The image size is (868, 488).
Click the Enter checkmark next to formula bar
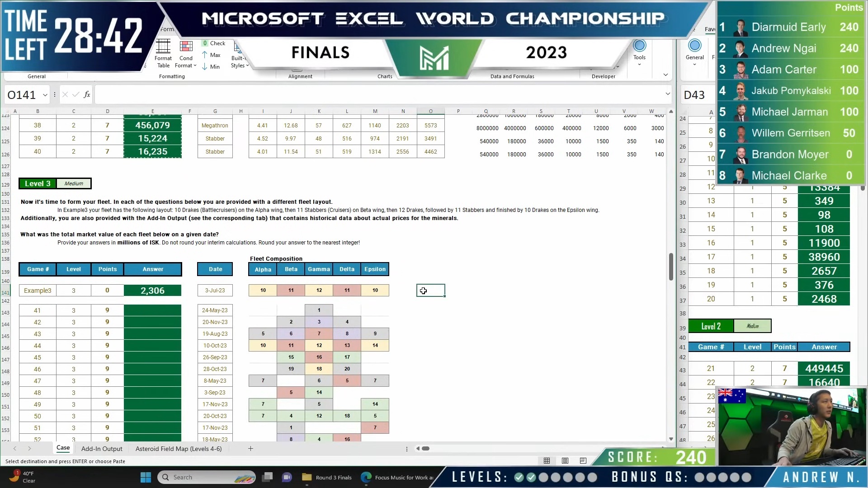[75, 94]
